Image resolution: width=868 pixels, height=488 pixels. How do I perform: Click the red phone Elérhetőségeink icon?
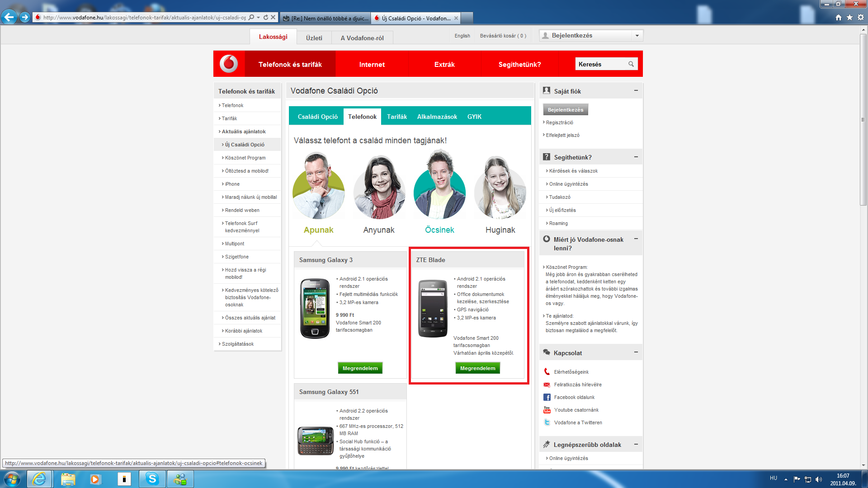[x=547, y=372]
